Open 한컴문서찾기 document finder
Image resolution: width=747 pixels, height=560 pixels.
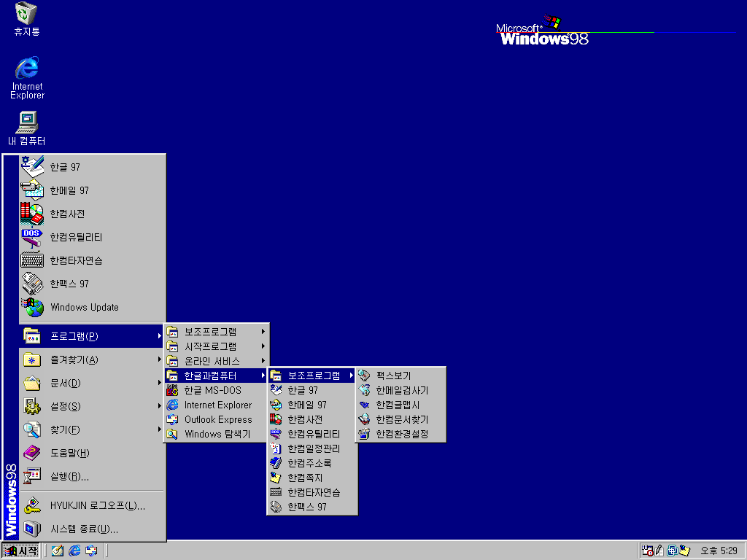[400, 419]
